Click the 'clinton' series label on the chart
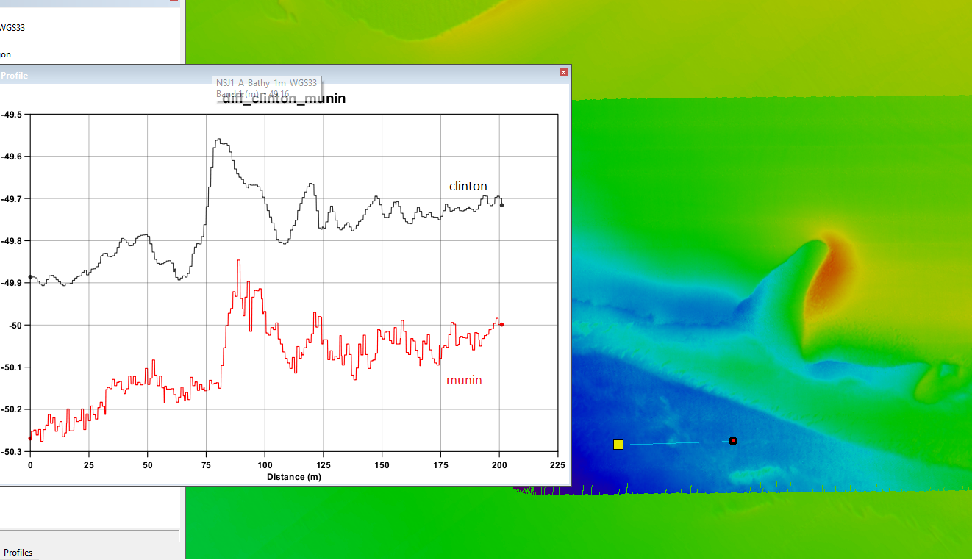This screenshot has height=560, width=972. click(467, 186)
